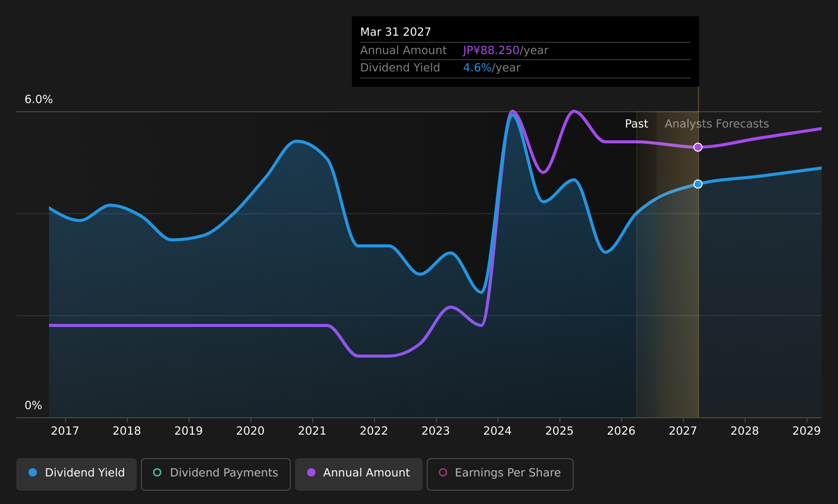Enable the Dividend Payments legend series
The width and height of the screenshot is (838, 504).
point(216,474)
